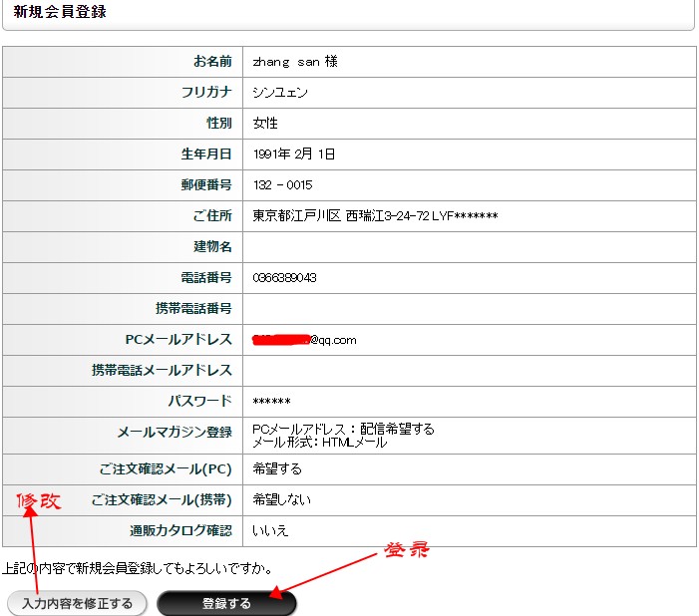Click the メールマガジン登録 HTMLメール setting text
Screen dimensions: 699x616
[319, 443]
